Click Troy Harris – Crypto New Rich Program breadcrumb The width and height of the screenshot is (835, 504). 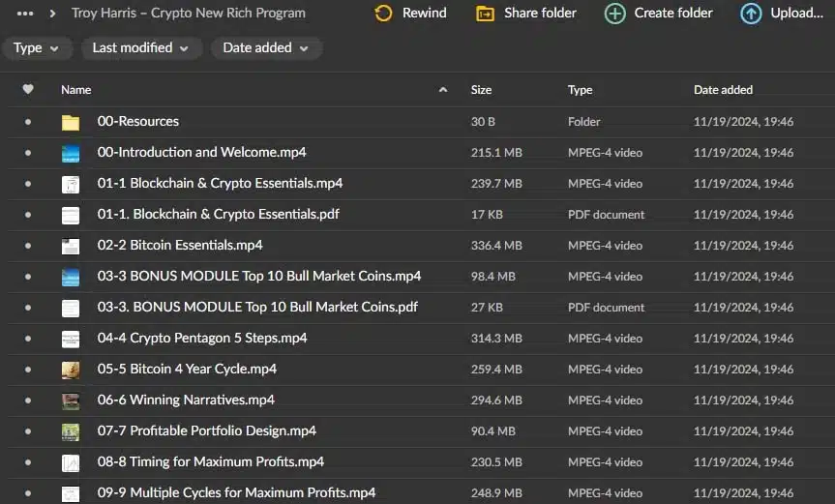tap(189, 13)
